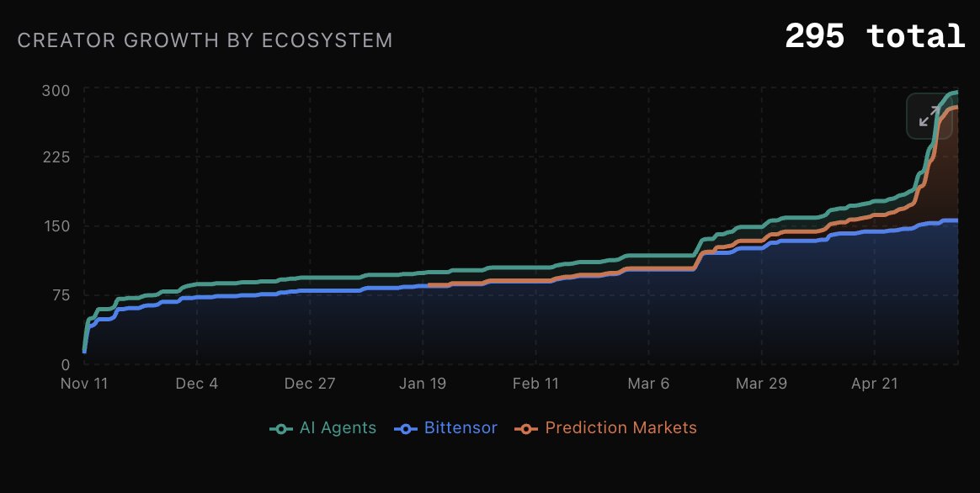Click the 150 y-axis value
This screenshot has width=980, height=493.
[56, 226]
